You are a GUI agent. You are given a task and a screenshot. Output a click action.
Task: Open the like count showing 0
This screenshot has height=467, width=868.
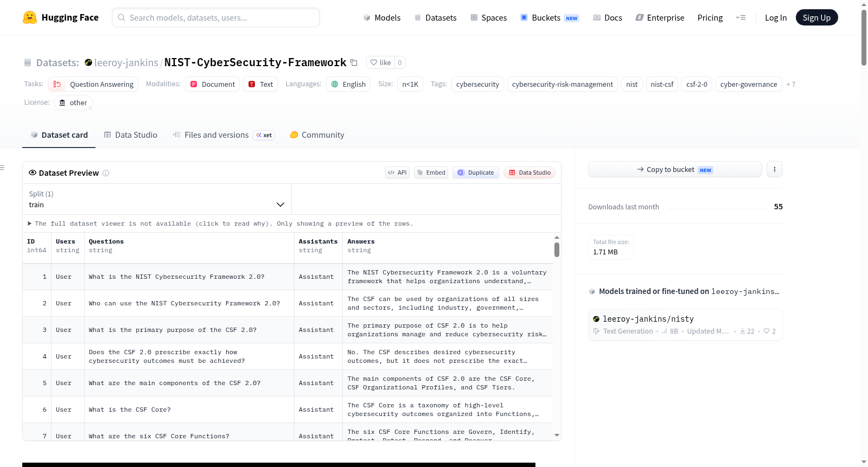(x=400, y=62)
